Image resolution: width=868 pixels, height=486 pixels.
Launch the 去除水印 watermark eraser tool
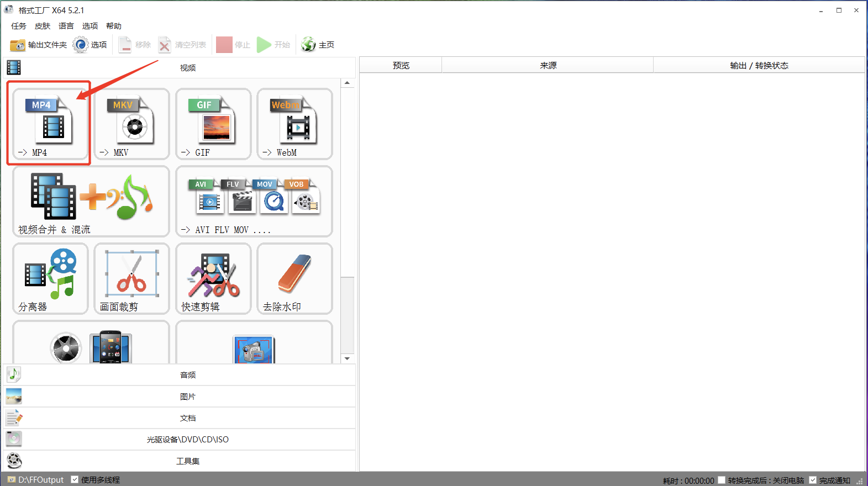point(294,279)
